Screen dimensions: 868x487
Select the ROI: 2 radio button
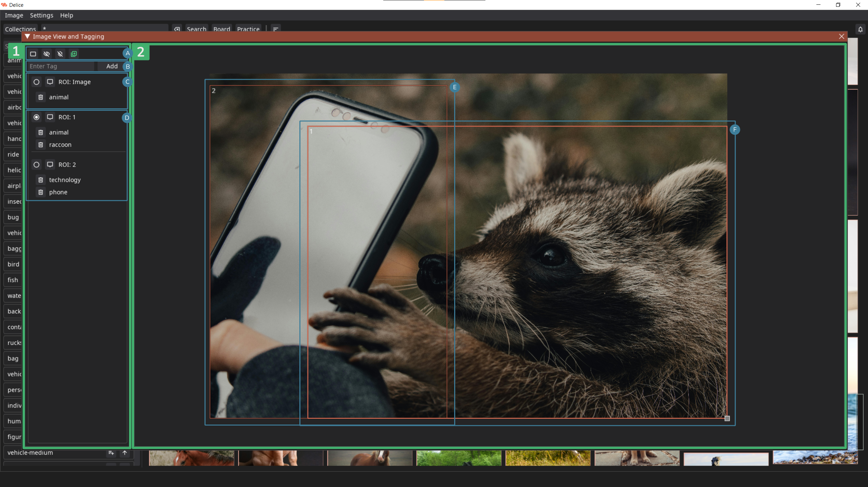(x=36, y=165)
